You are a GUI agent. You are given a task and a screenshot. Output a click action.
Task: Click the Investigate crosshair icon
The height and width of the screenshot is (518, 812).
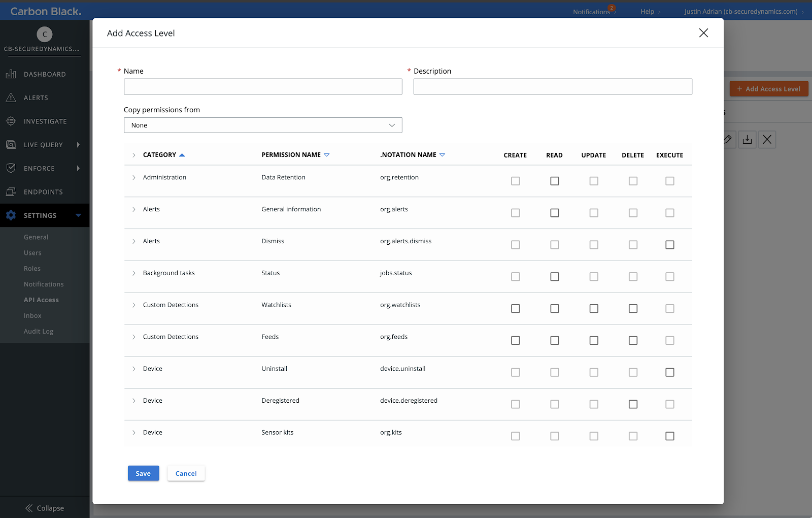[x=11, y=121]
